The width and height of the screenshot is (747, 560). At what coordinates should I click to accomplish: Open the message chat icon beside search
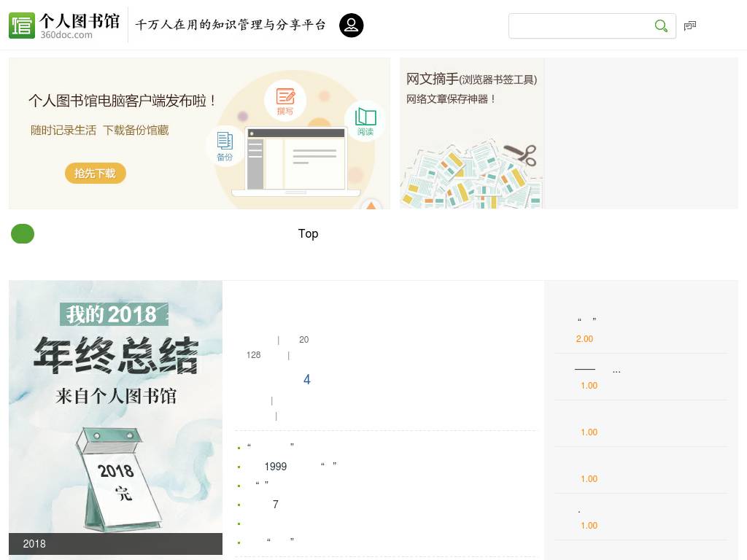pyautogui.click(x=690, y=26)
